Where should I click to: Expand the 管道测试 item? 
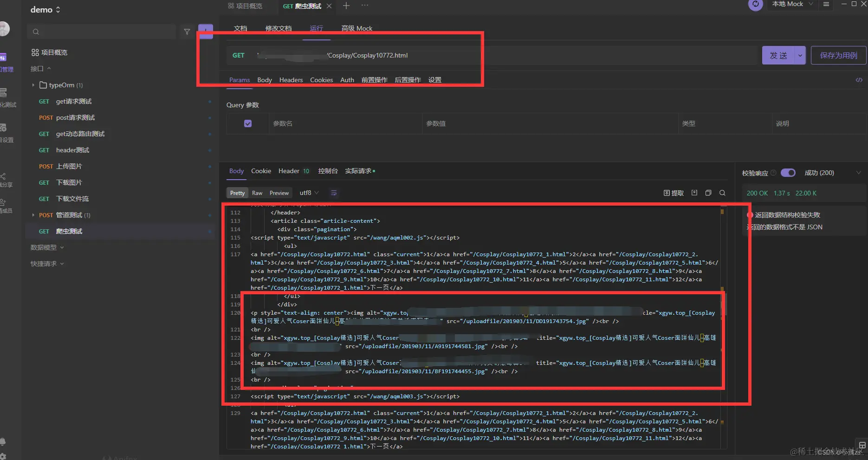tap(33, 215)
